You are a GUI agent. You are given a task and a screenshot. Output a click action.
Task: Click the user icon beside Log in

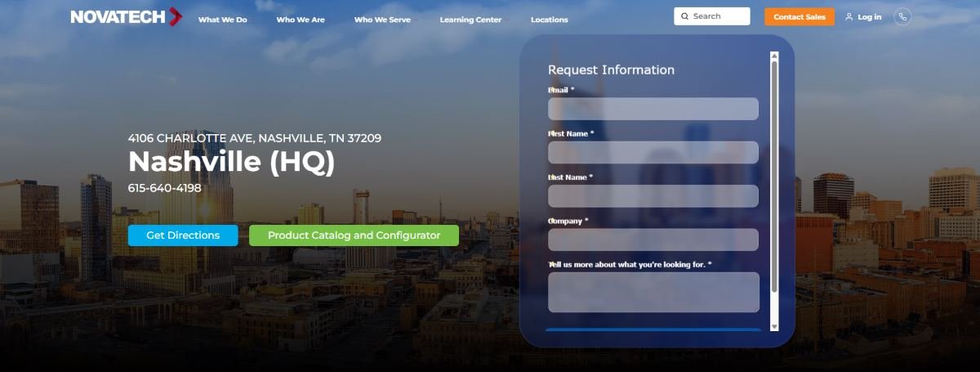point(849,16)
